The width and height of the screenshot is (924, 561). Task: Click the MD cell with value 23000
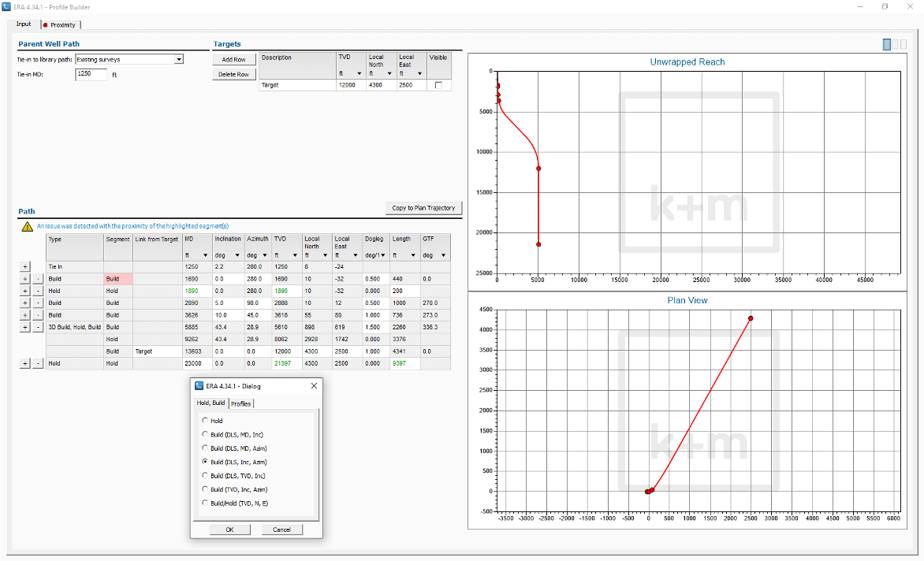197,364
